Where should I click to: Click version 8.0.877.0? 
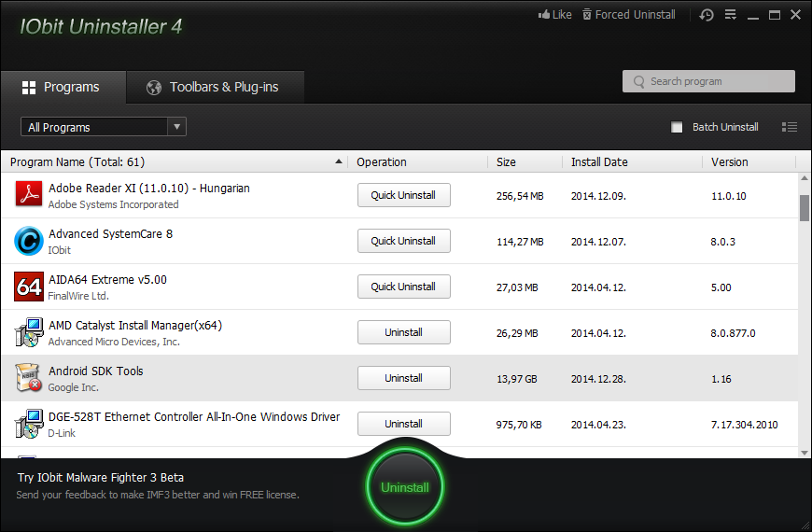pyautogui.click(x=733, y=333)
